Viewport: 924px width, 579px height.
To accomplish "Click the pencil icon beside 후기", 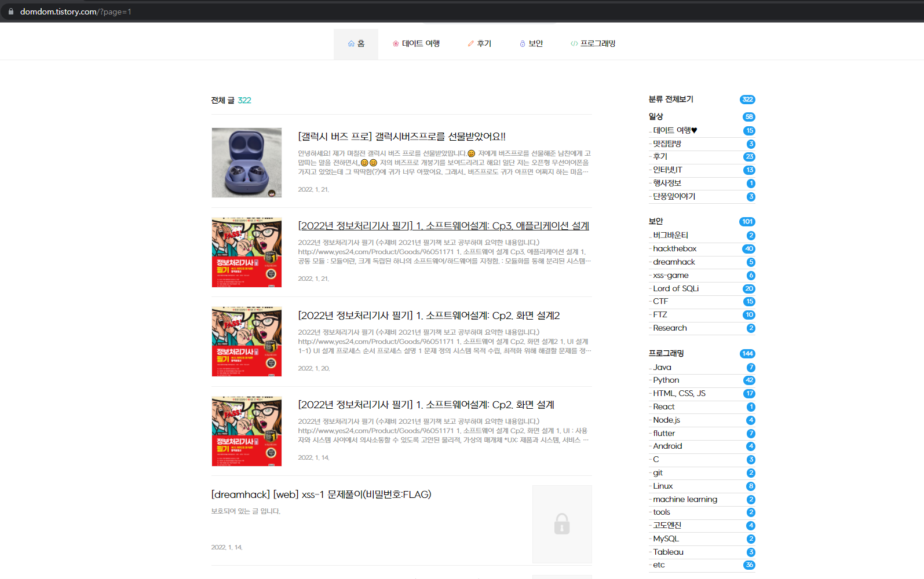I will (x=471, y=44).
